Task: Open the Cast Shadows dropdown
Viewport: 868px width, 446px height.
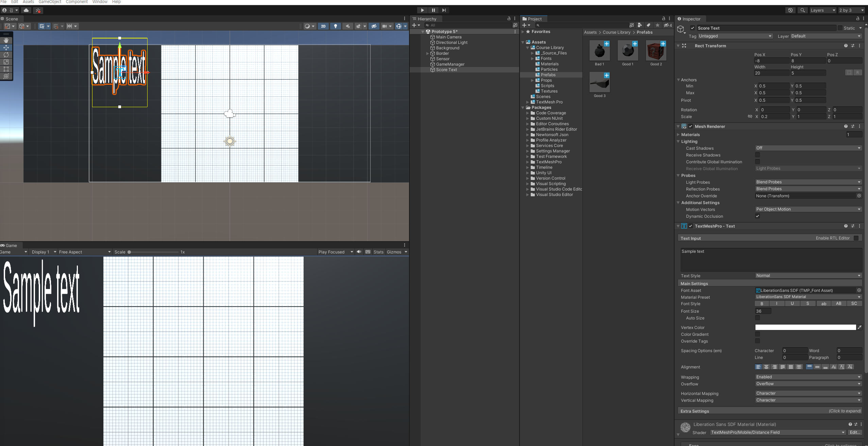Action: (x=808, y=148)
